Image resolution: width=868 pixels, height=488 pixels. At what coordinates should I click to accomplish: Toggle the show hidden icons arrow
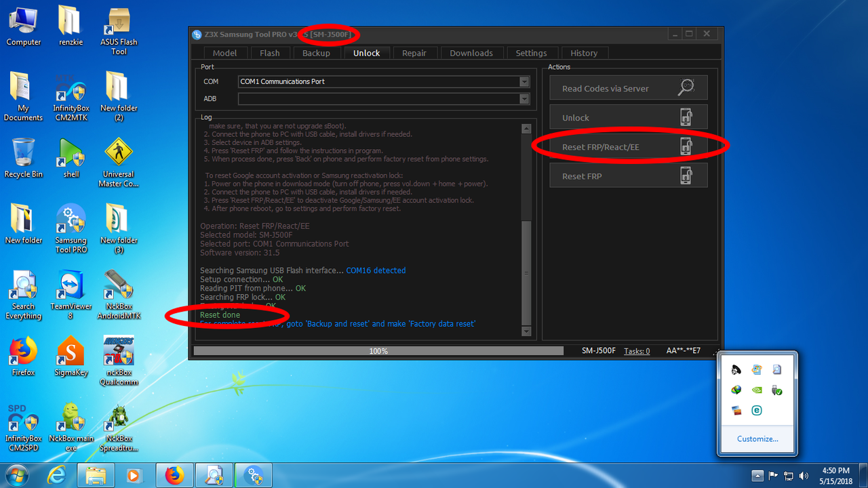coord(758,475)
